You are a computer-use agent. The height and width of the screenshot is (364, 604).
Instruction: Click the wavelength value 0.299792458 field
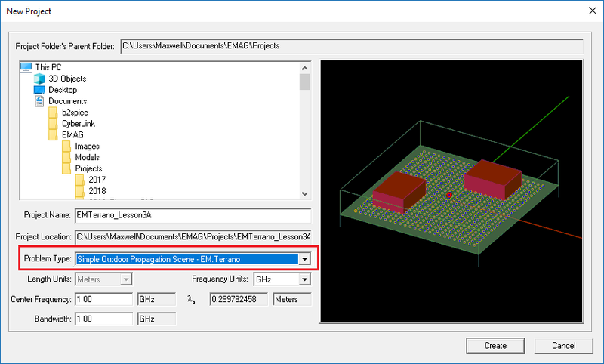(x=239, y=299)
